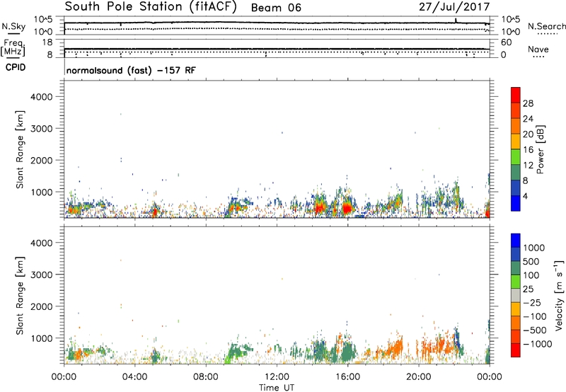Click the red bottom segment of the Velocity colorbar

[516, 350]
